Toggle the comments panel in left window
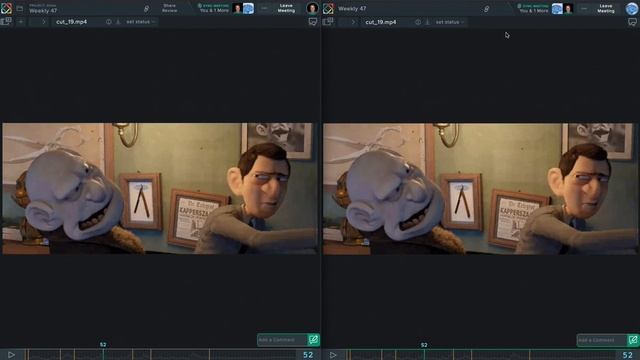This screenshot has width=640, height=360. [313, 22]
